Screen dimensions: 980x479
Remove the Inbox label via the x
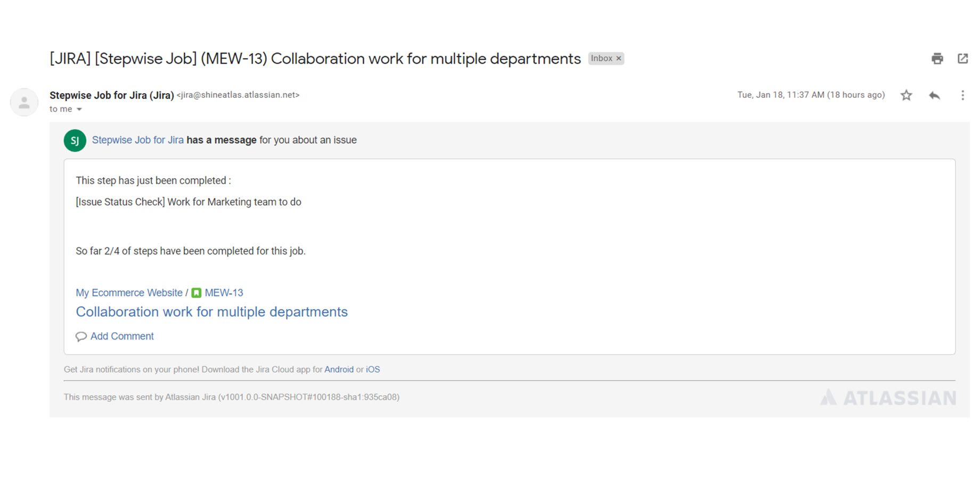(618, 59)
